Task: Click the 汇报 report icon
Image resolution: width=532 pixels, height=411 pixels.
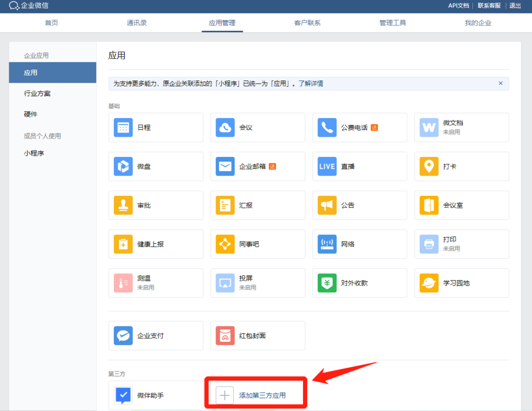Action: [225, 205]
